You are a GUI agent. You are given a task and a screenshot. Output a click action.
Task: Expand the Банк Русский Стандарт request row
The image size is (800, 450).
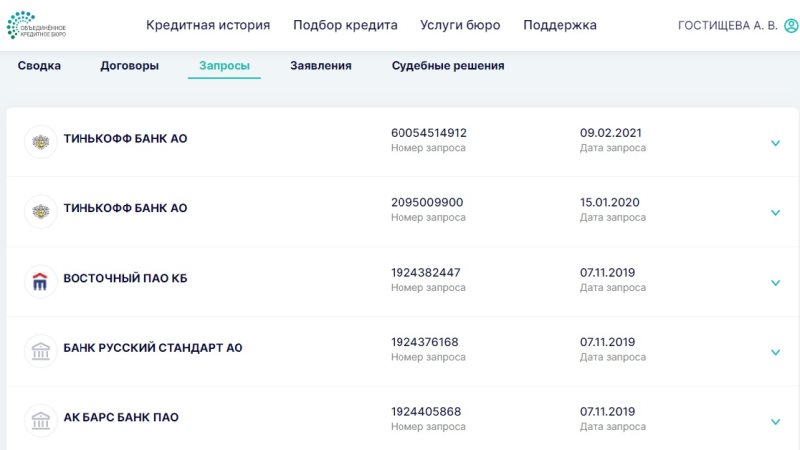[775, 352]
